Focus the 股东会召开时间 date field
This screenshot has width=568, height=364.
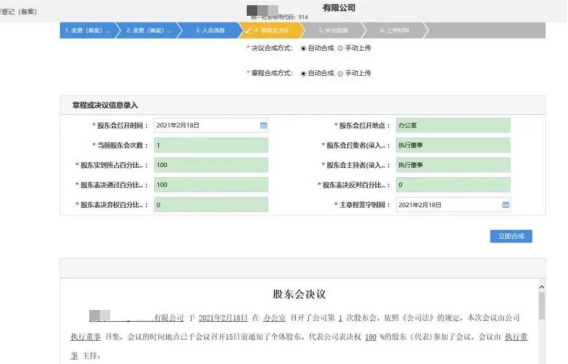(211, 125)
